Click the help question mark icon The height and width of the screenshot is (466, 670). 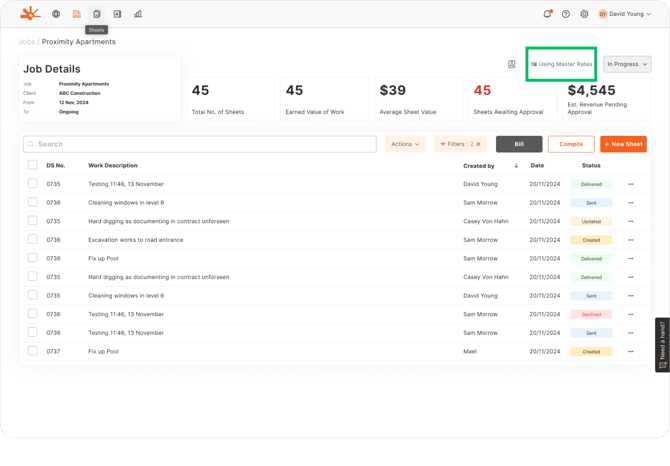(566, 14)
